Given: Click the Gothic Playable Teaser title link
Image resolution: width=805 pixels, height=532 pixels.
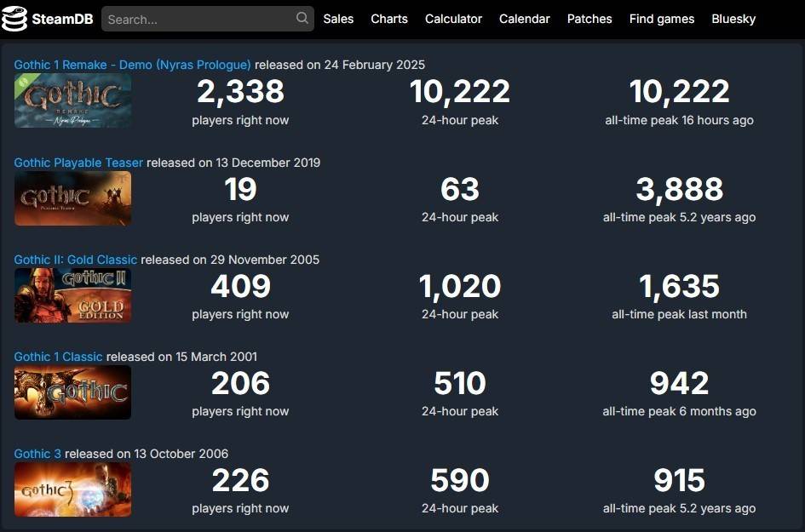Looking at the screenshot, I should (x=78, y=163).
